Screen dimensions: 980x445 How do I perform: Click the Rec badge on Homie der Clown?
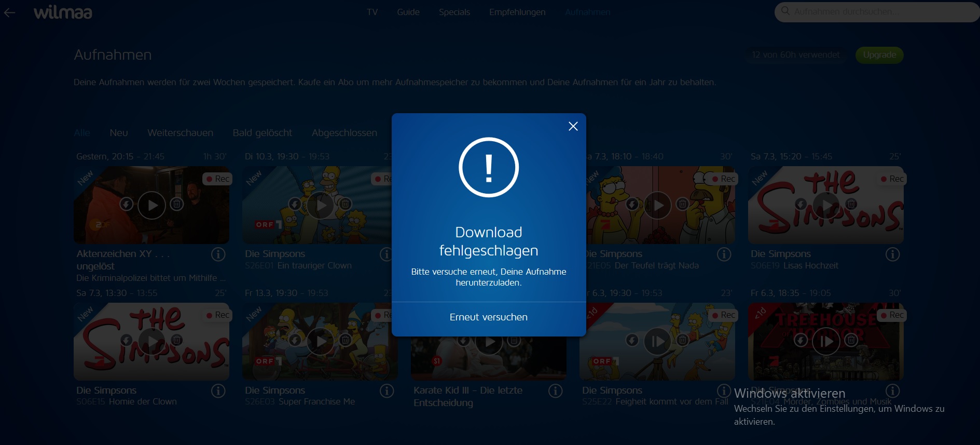tap(217, 315)
